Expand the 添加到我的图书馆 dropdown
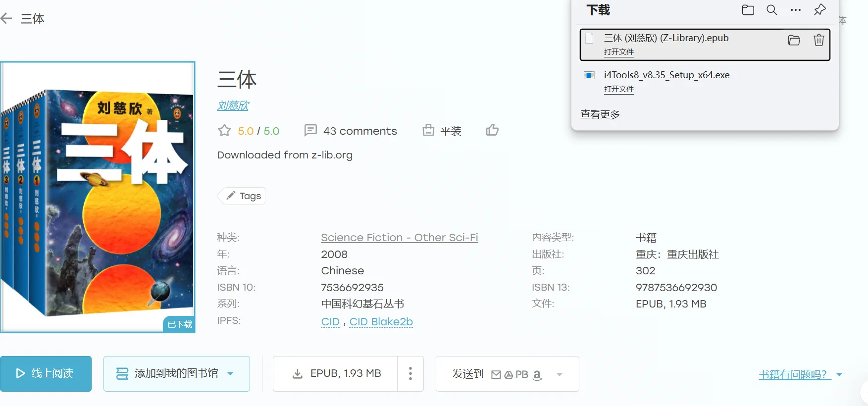 pyautogui.click(x=230, y=374)
